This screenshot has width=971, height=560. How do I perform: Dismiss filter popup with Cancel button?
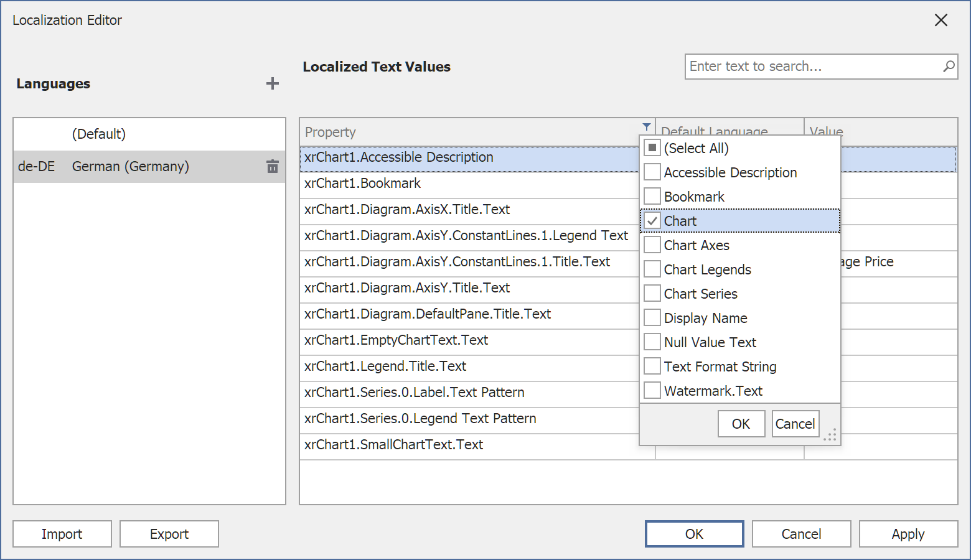[795, 424]
